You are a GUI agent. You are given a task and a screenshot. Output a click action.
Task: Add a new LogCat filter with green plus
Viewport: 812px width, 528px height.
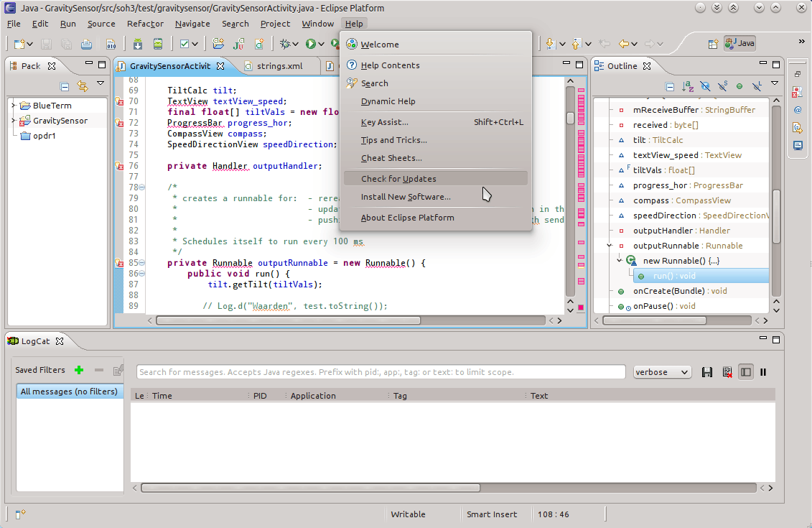click(x=79, y=370)
